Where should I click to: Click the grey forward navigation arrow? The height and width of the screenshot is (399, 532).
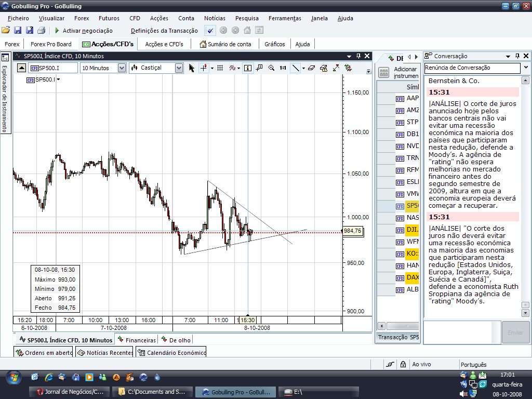[235, 31]
